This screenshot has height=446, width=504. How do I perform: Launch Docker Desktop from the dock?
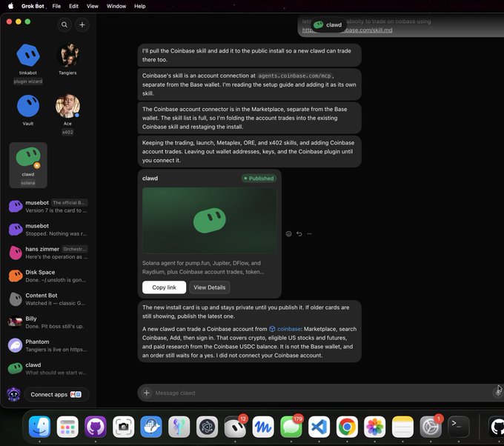(x=151, y=427)
